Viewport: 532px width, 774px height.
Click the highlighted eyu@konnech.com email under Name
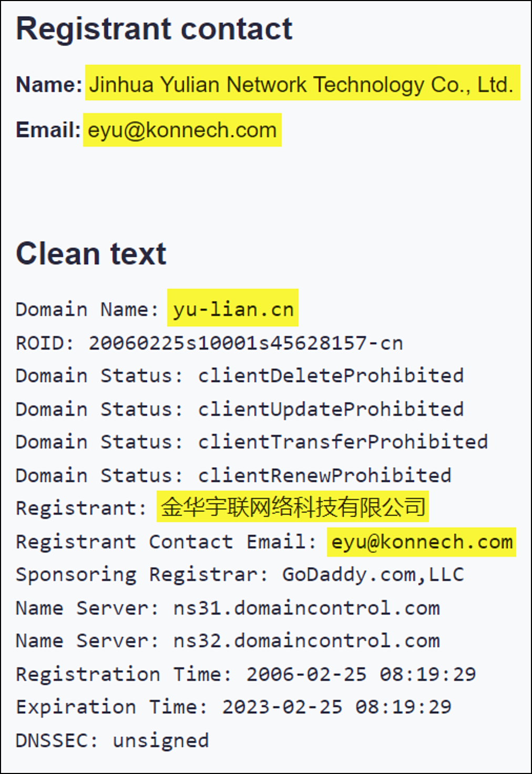point(182,130)
